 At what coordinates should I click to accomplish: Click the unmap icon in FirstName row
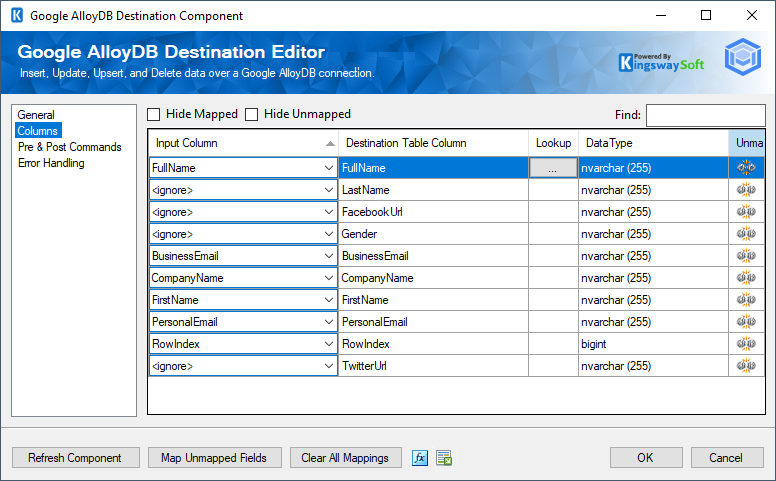click(x=746, y=300)
